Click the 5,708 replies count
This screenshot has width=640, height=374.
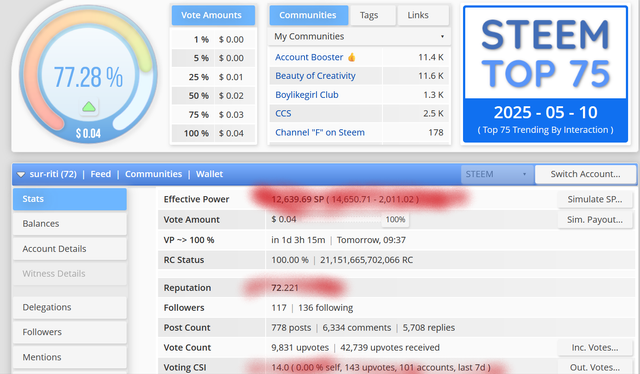[x=429, y=328]
